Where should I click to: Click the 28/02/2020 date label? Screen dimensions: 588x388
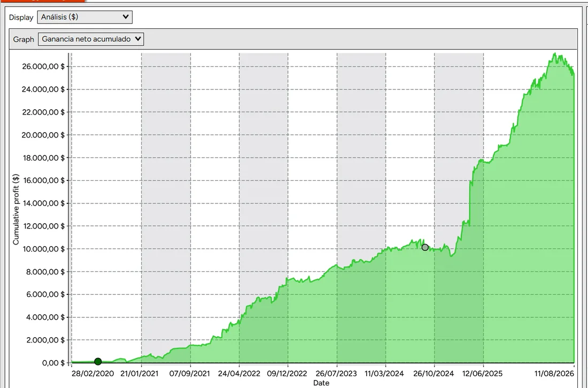pos(92,374)
